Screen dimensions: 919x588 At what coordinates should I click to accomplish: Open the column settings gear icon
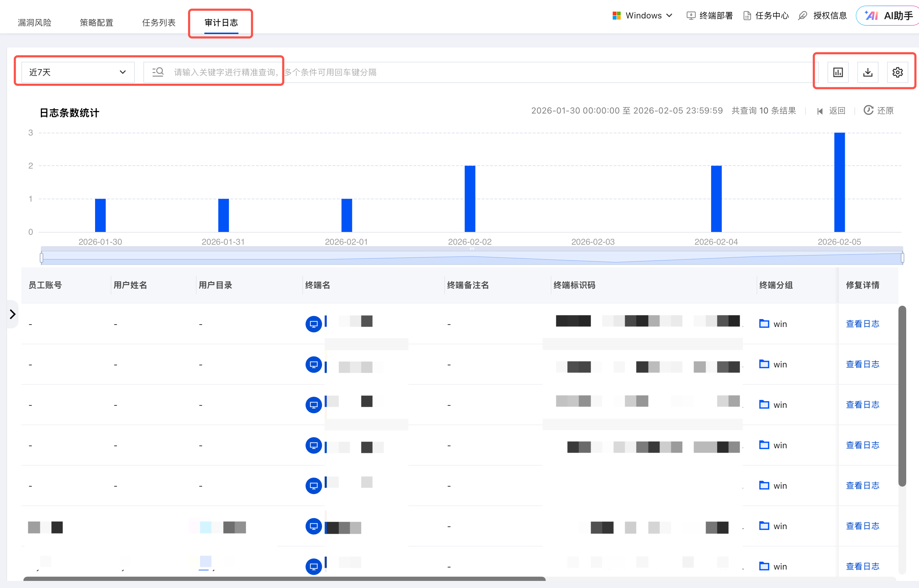point(897,72)
